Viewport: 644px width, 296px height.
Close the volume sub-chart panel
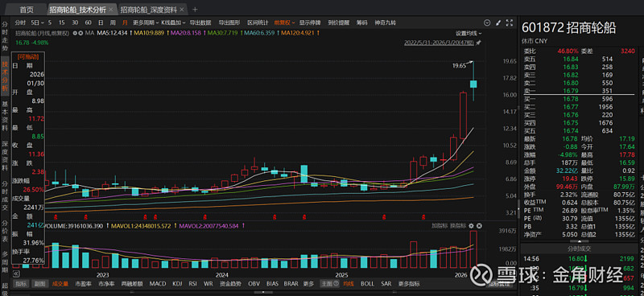(x=479, y=226)
